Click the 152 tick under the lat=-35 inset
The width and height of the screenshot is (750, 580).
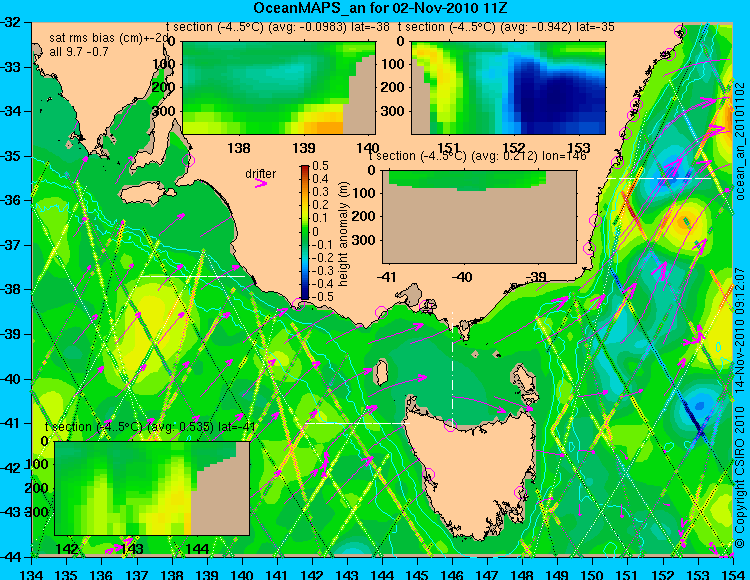click(514, 147)
